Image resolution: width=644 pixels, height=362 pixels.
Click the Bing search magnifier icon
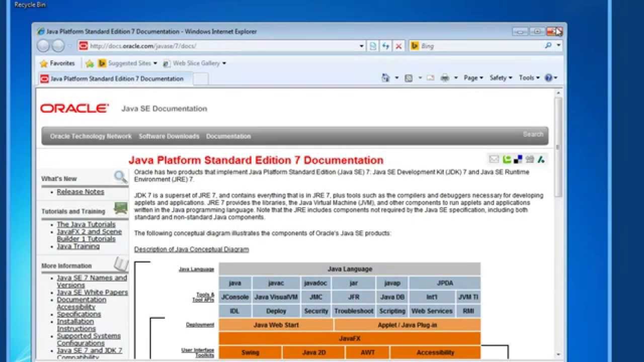548,46
